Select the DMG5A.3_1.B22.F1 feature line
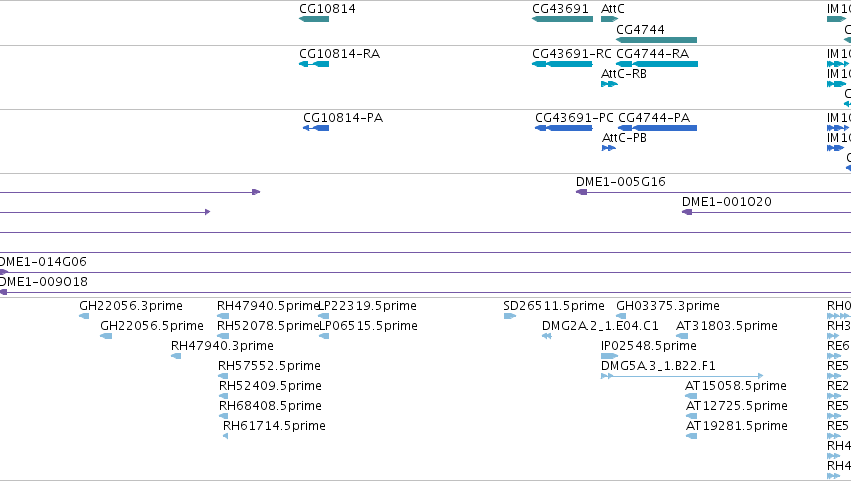Viewport: 851px width, 481px height. coord(682,376)
